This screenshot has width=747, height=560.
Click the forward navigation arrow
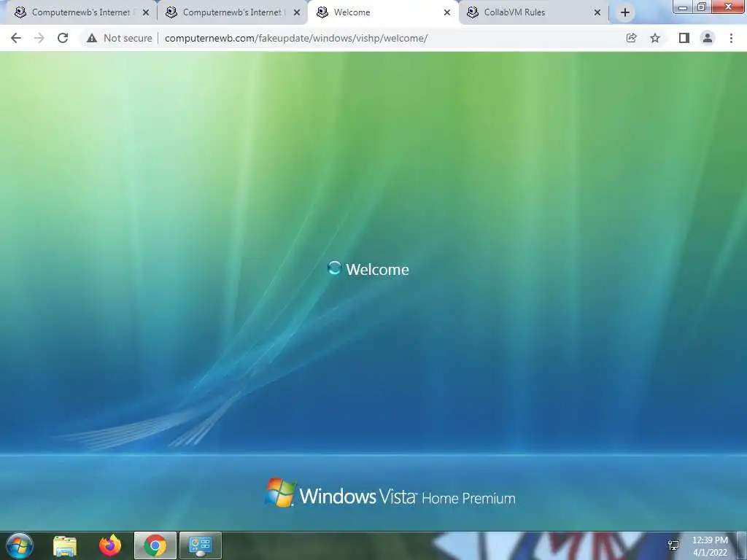(x=39, y=38)
